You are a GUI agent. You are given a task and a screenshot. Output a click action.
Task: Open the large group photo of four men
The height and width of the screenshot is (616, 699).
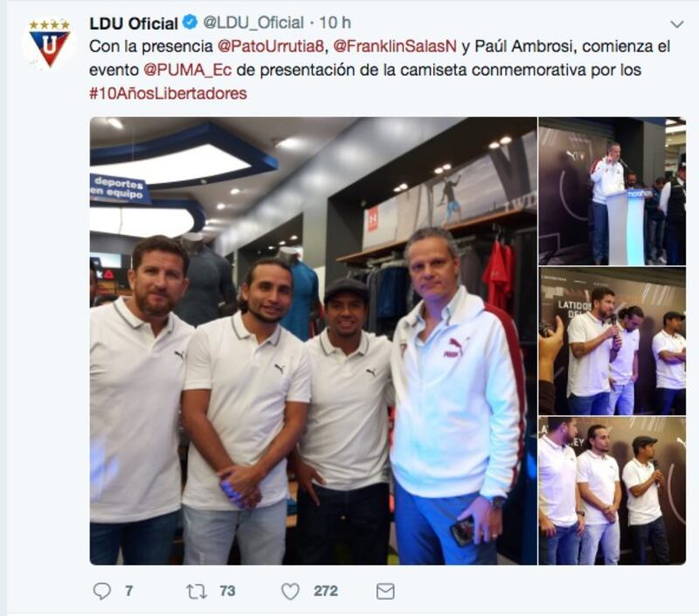pyautogui.click(x=313, y=341)
